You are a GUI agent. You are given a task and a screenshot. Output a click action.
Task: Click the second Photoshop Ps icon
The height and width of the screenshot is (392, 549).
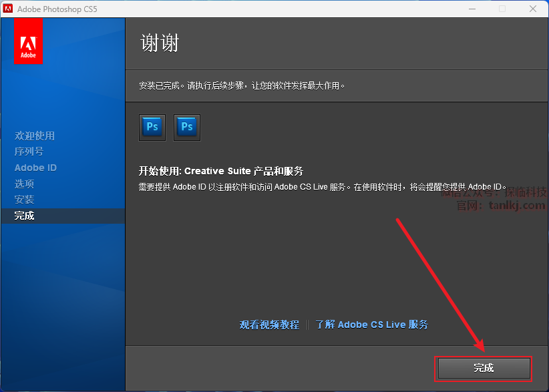(x=187, y=127)
